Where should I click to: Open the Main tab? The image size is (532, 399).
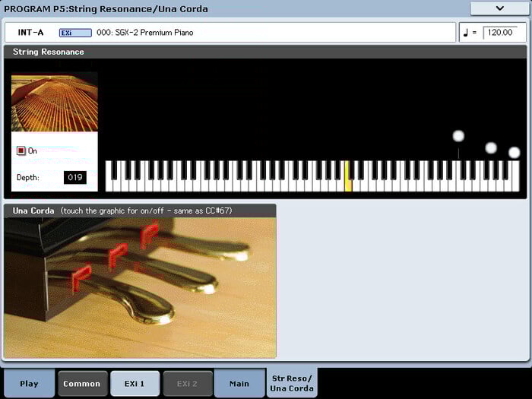(x=239, y=383)
